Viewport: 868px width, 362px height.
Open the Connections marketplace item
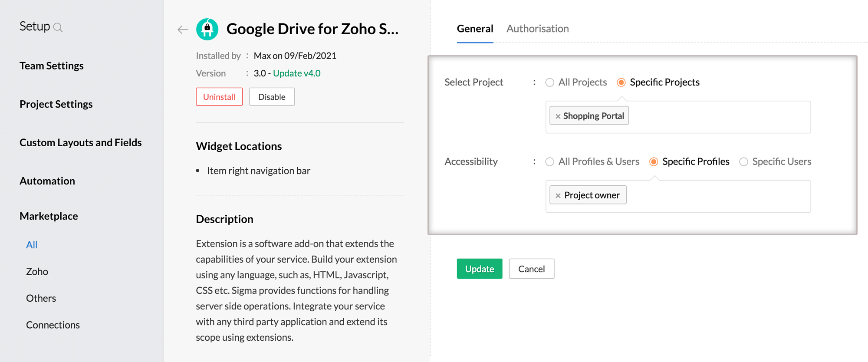coord(53,325)
